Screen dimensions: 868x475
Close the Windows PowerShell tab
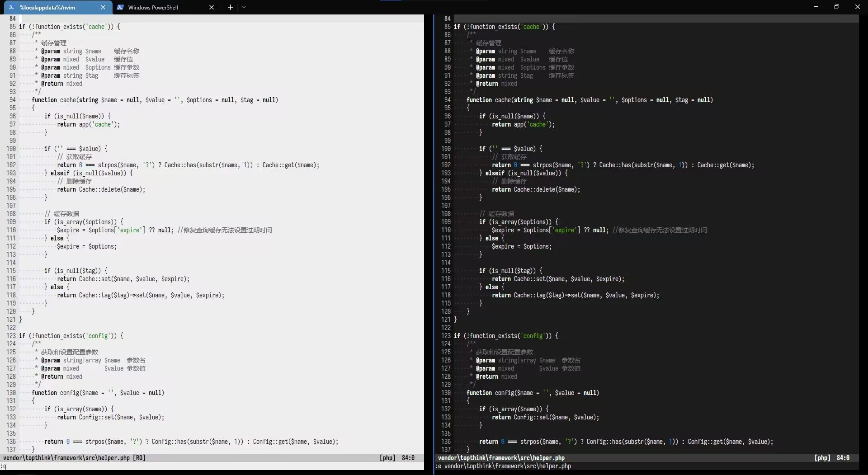point(211,7)
